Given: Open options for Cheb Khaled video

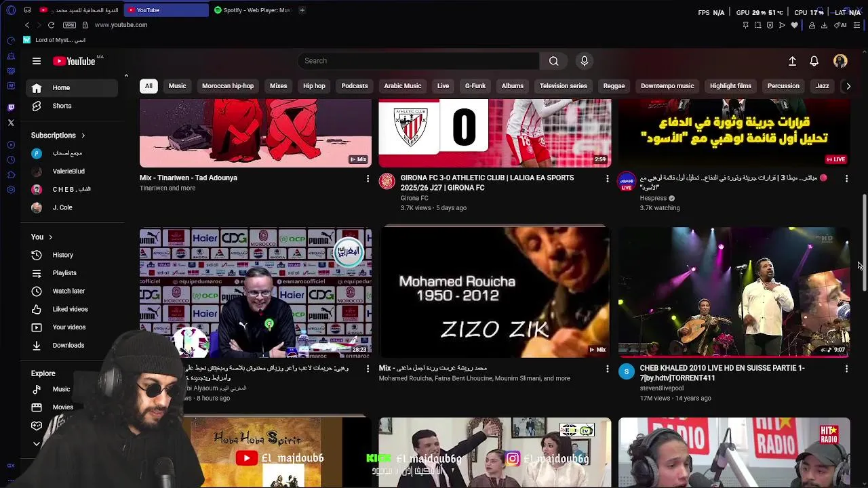Looking at the screenshot, I should tap(846, 369).
